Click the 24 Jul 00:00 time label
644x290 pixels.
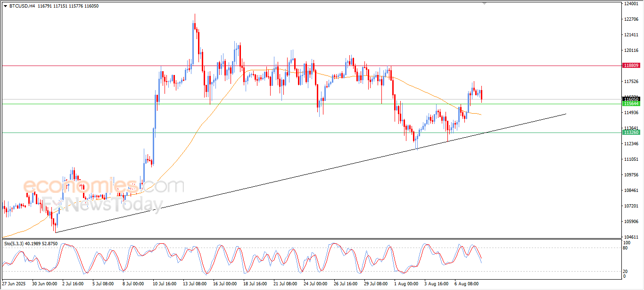[315, 284]
